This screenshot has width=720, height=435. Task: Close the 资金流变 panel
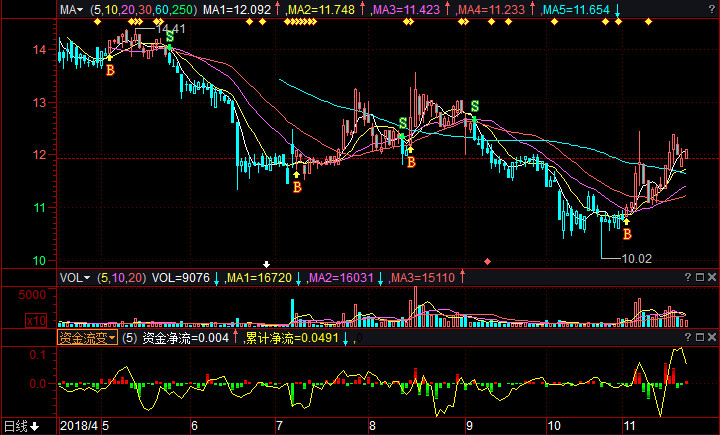point(712,337)
